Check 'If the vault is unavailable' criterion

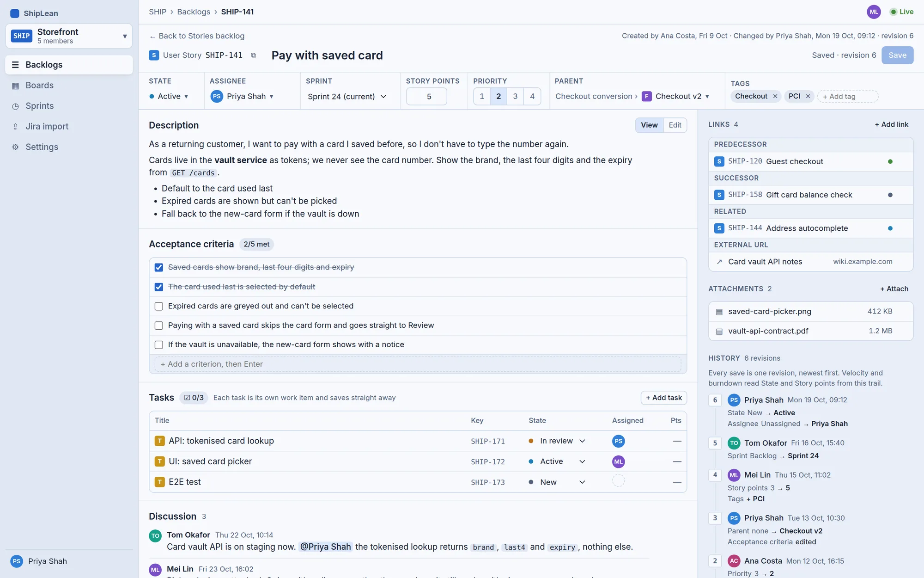tap(159, 345)
